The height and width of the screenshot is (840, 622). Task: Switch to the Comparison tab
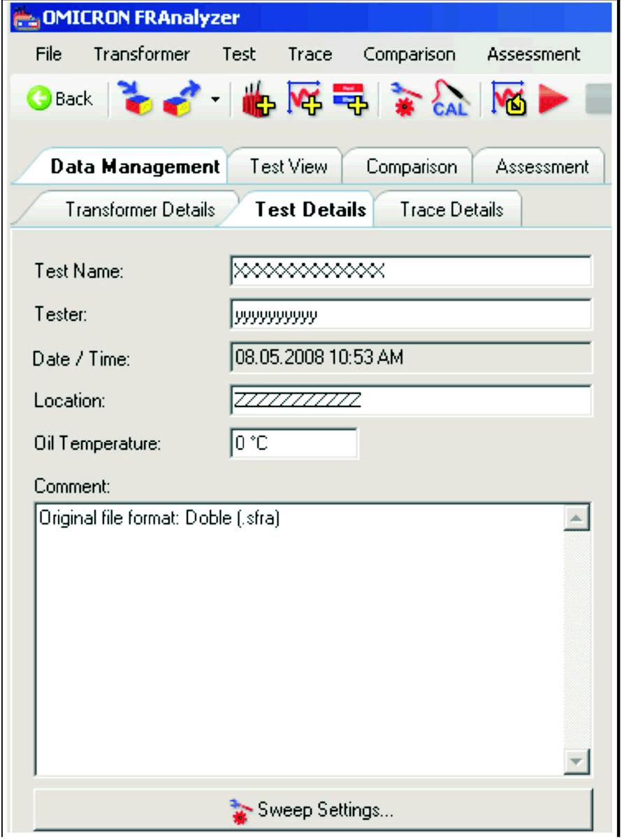pyautogui.click(x=411, y=166)
